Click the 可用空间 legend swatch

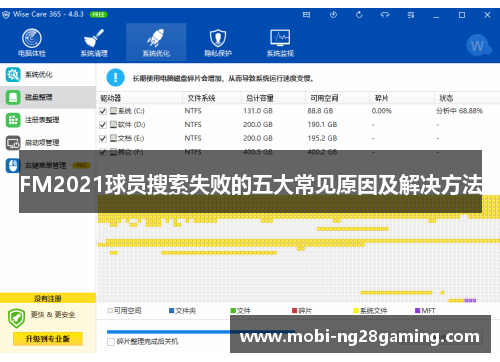pos(110,311)
